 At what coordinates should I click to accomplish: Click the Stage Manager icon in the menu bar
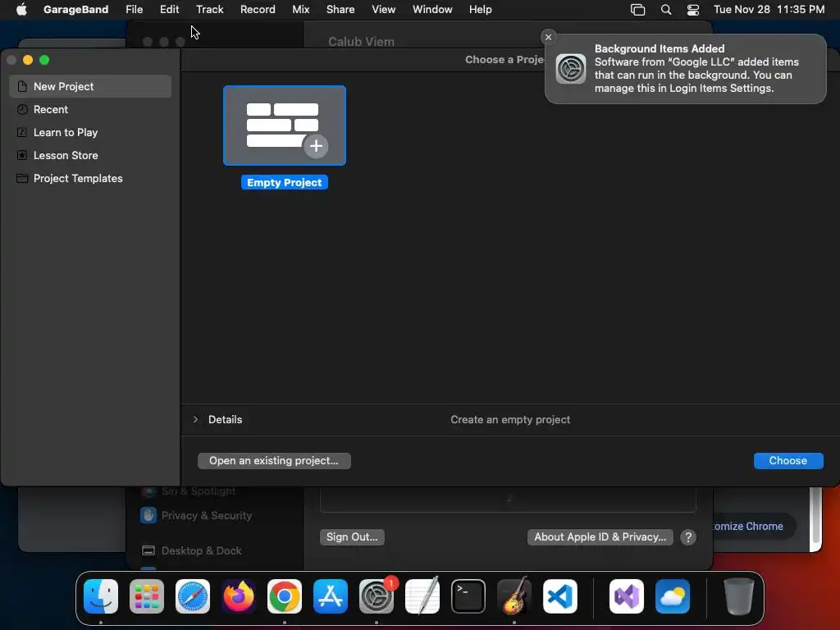[x=637, y=10]
